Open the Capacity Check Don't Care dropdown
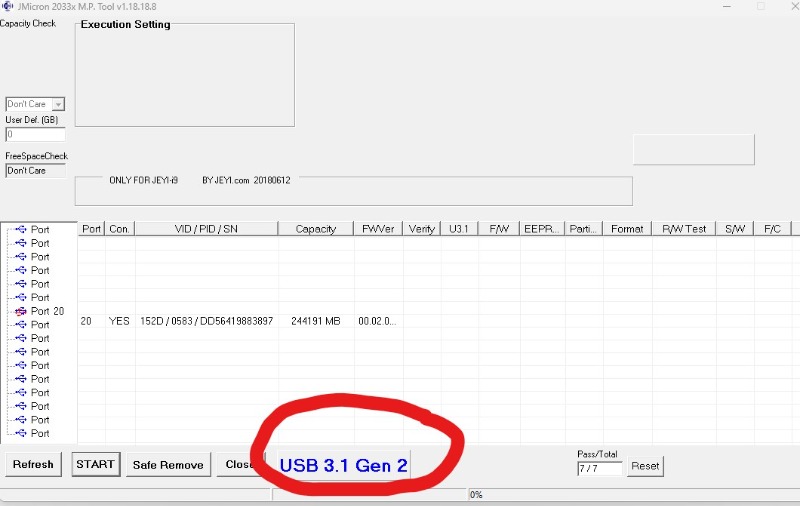The width and height of the screenshot is (800, 506). pyautogui.click(x=58, y=104)
